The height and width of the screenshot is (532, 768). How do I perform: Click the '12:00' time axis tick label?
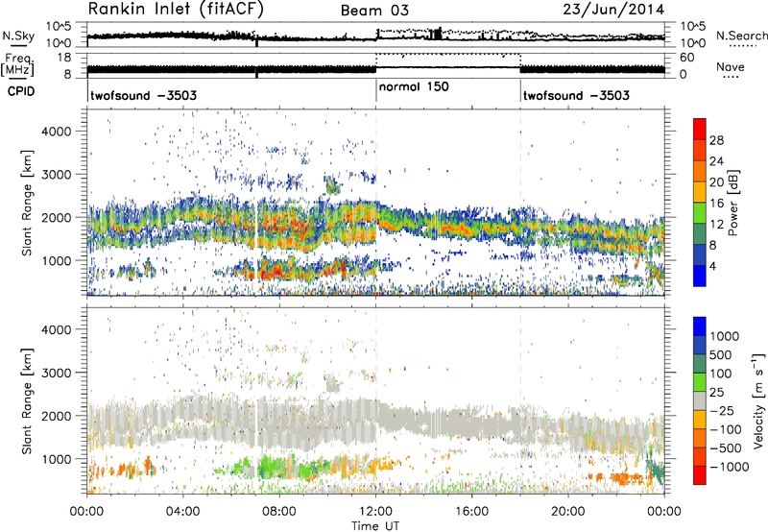click(375, 512)
